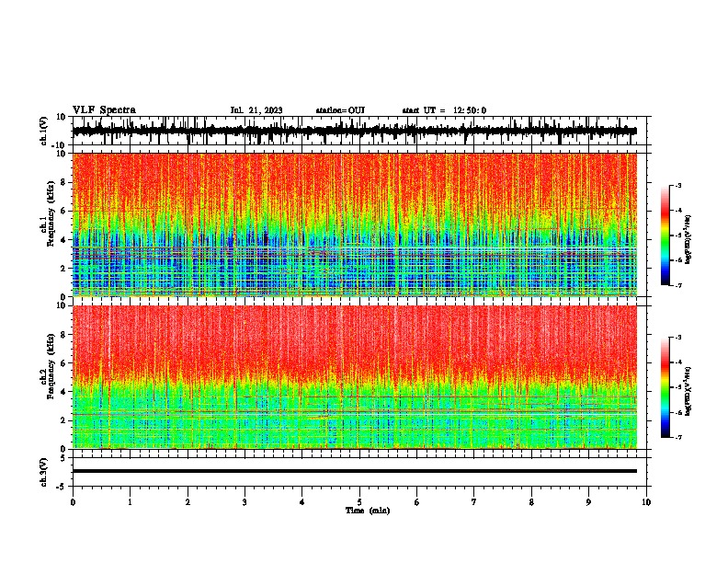Click the "4" kHz tick on ch.1 frequency axis
Image resolution: width=728 pixels, height=563 pixels.
[x=63, y=240]
